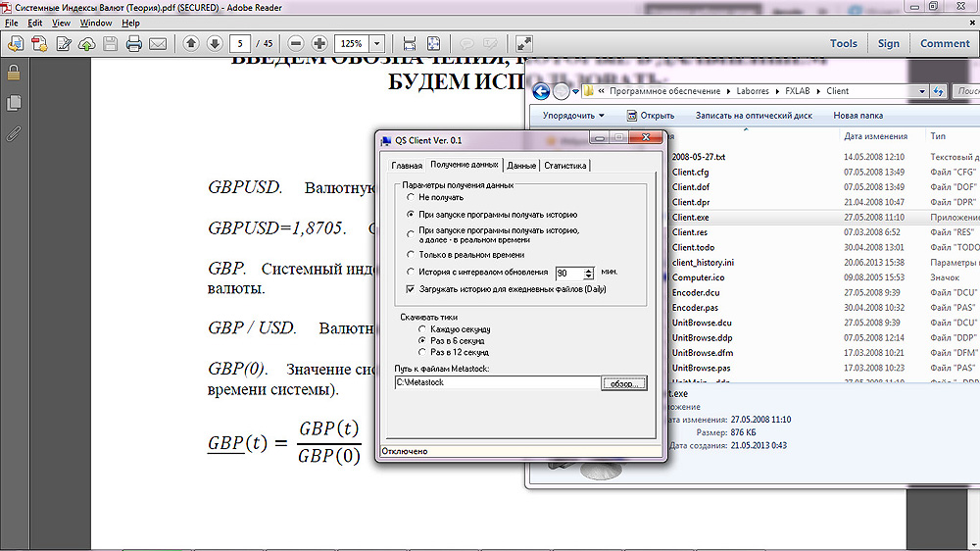This screenshot has width=980, height=551.
Task: Go to next page with down arrow
Action: coord(215,43)
